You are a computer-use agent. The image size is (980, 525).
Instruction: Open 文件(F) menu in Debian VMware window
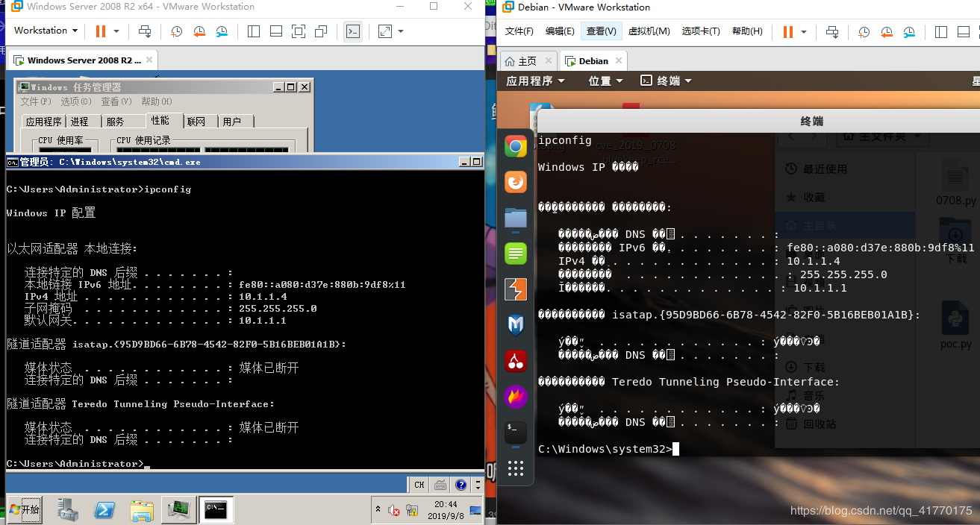pos(519,31)
